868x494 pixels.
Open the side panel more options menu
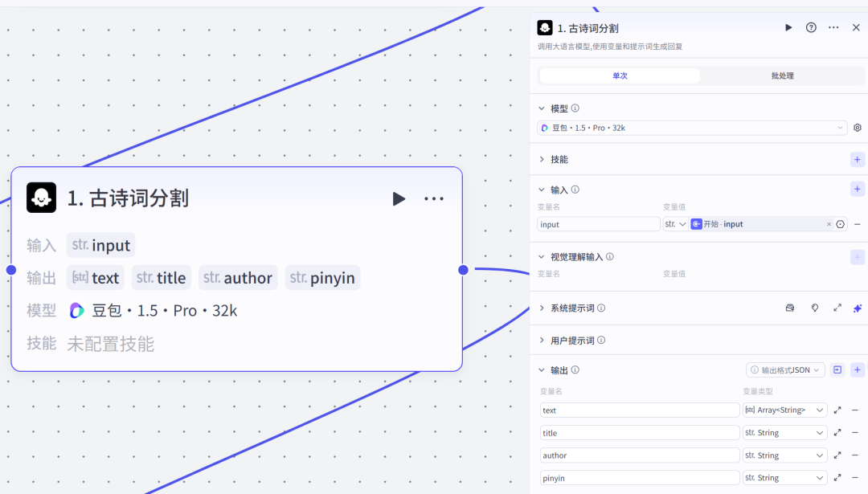click(833, 27)
